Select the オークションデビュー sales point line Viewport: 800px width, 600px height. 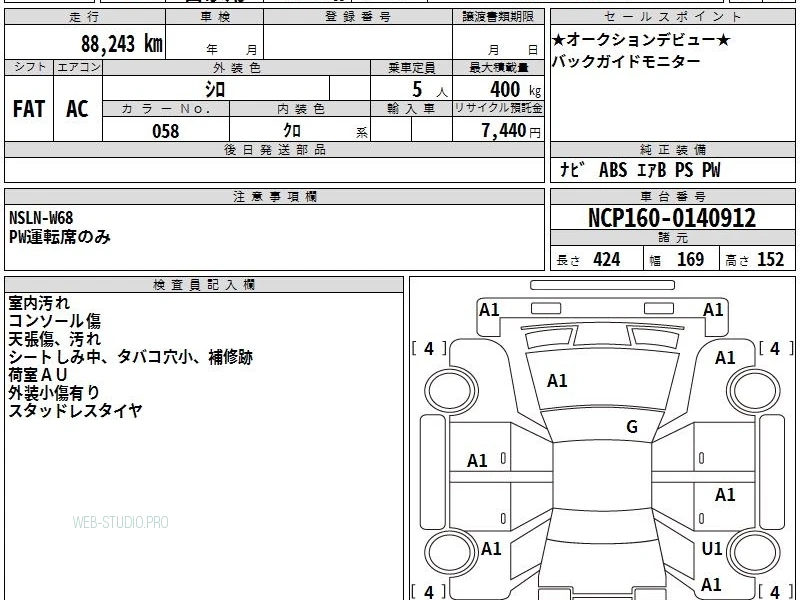tap(641, 39)
